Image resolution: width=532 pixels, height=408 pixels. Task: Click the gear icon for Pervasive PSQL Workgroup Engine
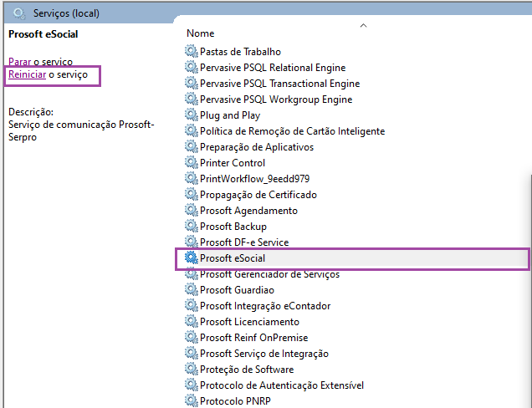coord(192,99)
